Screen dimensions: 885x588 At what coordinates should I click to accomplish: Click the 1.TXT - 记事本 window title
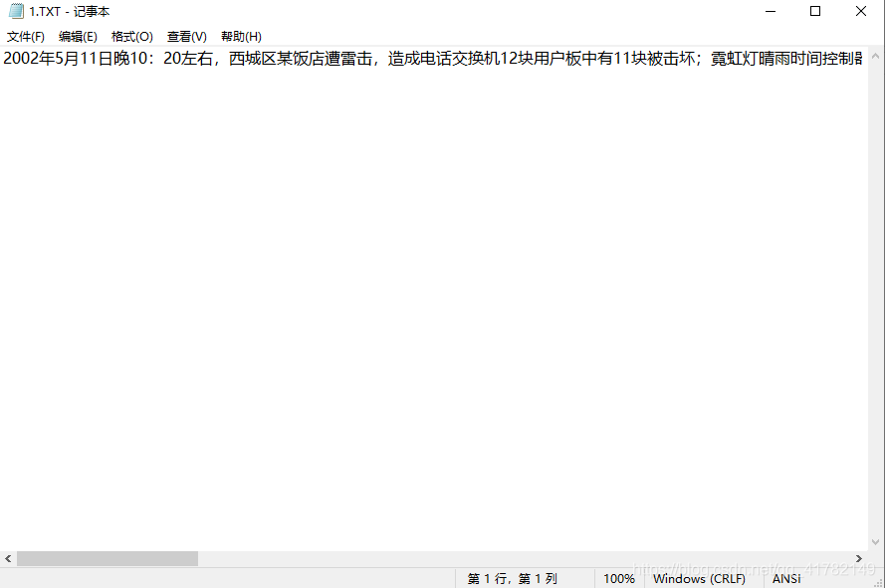(x=70, y=11)
